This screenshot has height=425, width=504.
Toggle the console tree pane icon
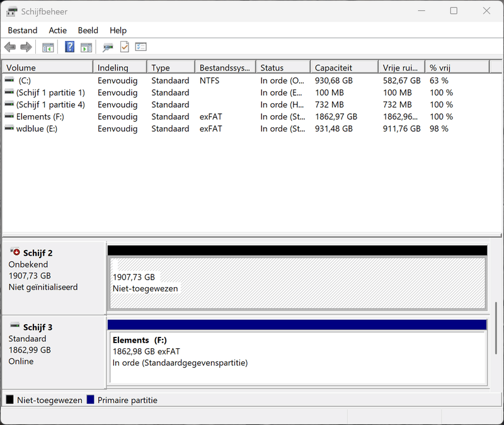48,48
